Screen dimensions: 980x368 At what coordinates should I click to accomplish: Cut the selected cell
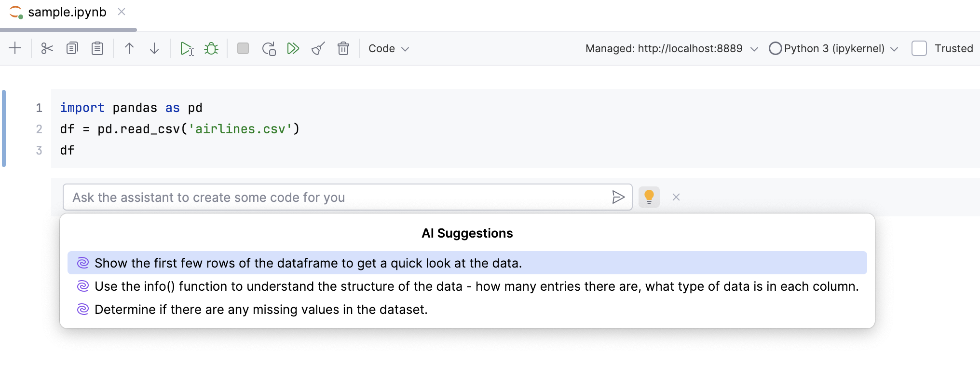point(47,48)
